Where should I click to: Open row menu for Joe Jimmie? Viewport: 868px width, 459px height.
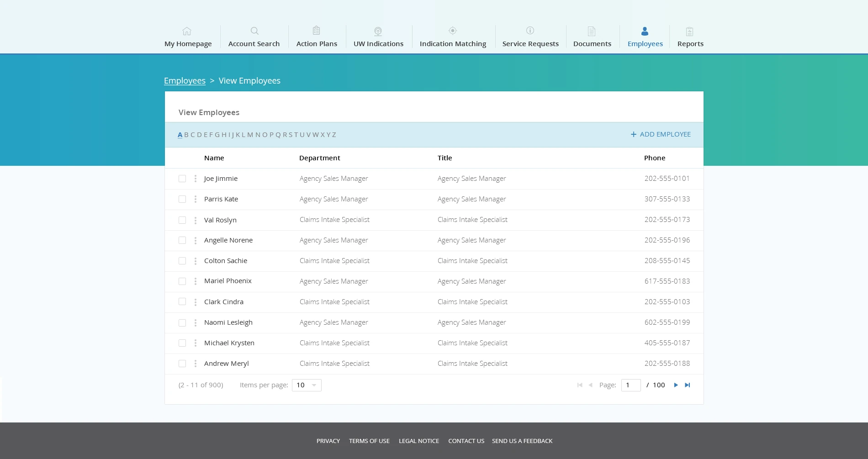click(196, 179)
